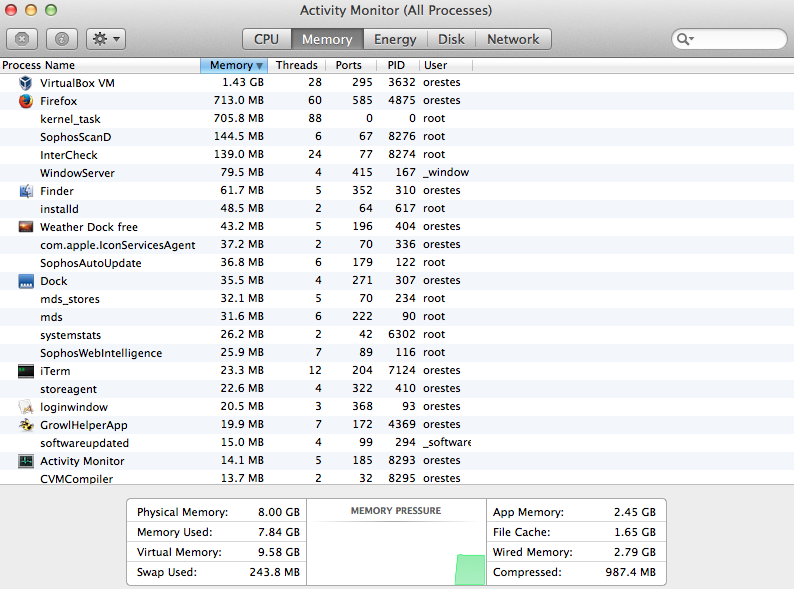Click the process search field
Viewport: 794px width, 589px height.
(729, 39)
